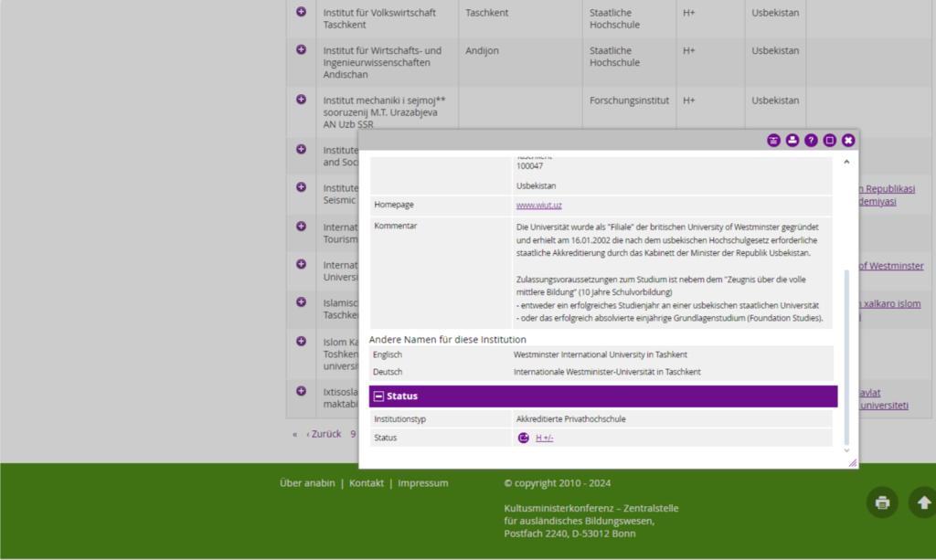The image size is (936, 560).
Task: Open Über anabin footer link
Action: [307, 483]
